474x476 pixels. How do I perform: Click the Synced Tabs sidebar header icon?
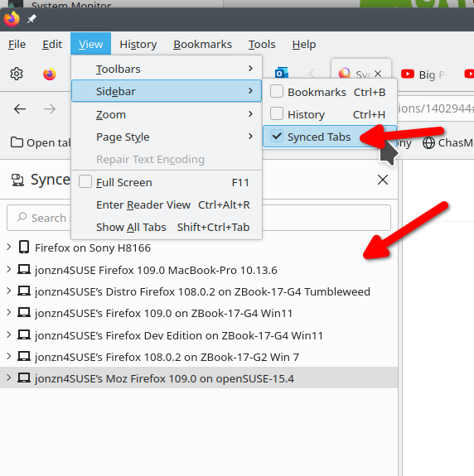(x=17, y=180)
